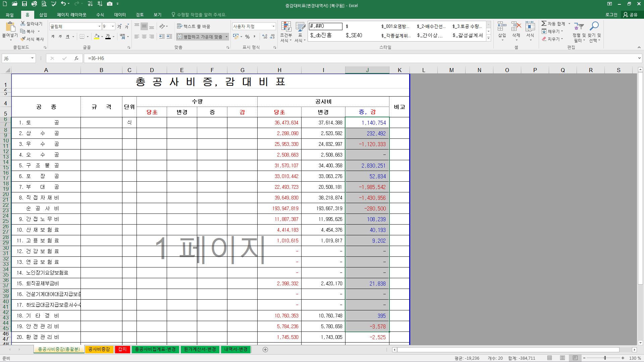This screenshot has height=362, width=644.
Task: Click the Paste (붙여넣기) clipboard icon
Action: [x=10, y=27]
